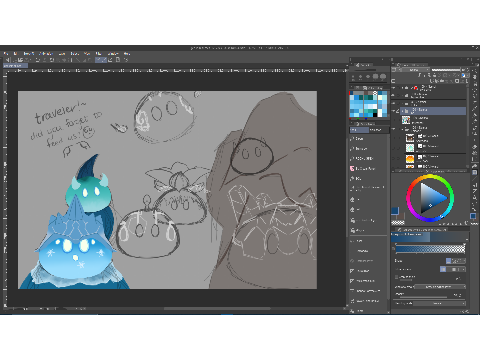The width and height of the screenshot is (480, 360).
Task: Click the teal slime layer thumbnail
Action: click(x=410, y=148)
